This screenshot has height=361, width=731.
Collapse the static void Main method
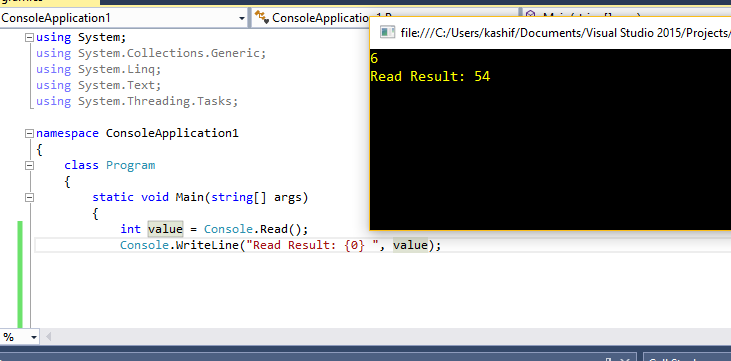point(29,197)
